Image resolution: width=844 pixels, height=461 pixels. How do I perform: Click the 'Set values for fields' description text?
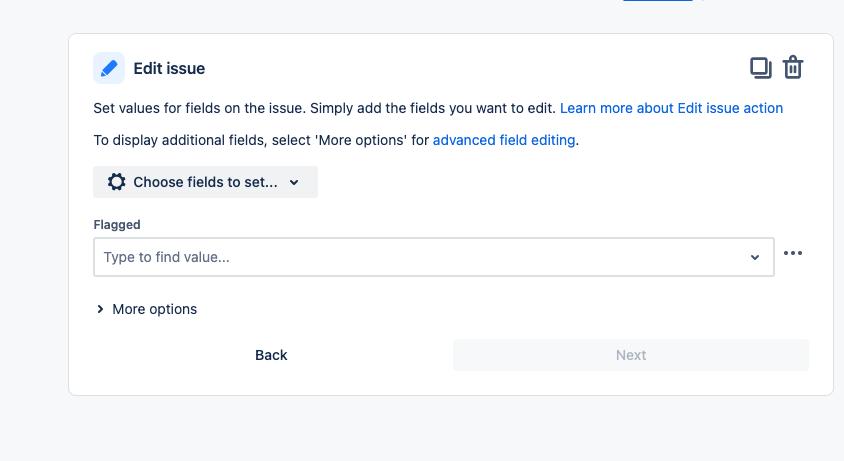(324, 108)
